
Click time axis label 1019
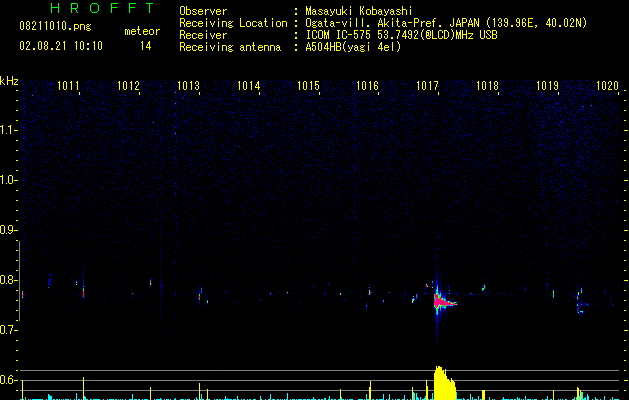coord(548,86)
